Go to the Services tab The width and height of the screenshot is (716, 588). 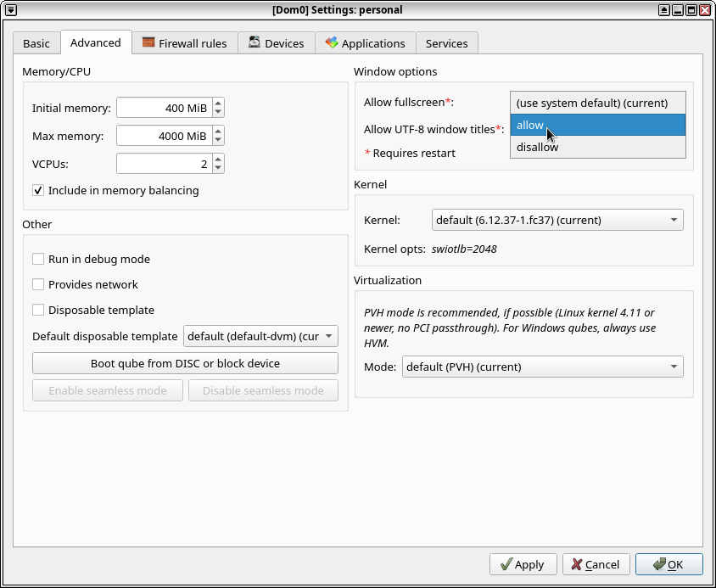(446, 43)
